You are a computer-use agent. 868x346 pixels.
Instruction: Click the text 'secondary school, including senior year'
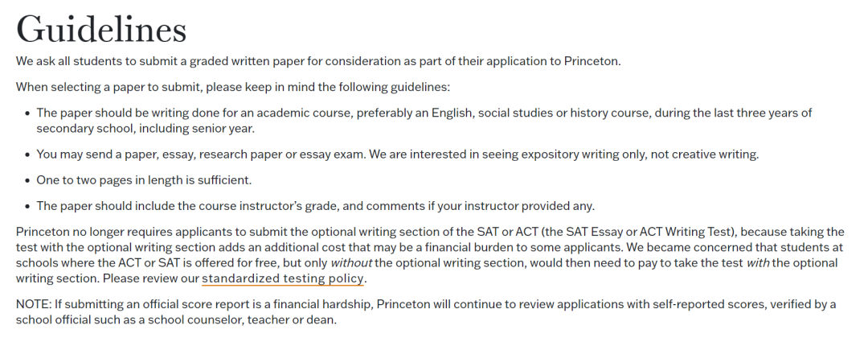tap(145, 128)
